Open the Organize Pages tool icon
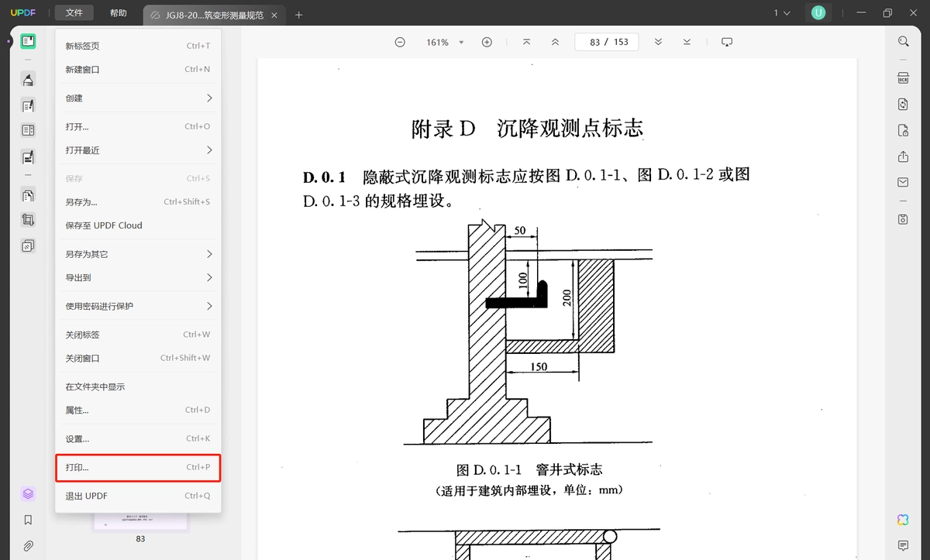930x560 pixels. pos(28,195)
